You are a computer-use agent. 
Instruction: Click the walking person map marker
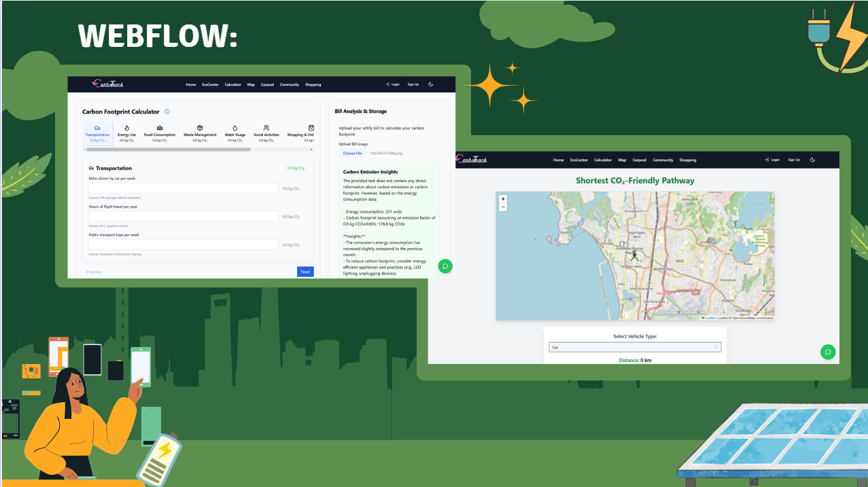[634, 257]
